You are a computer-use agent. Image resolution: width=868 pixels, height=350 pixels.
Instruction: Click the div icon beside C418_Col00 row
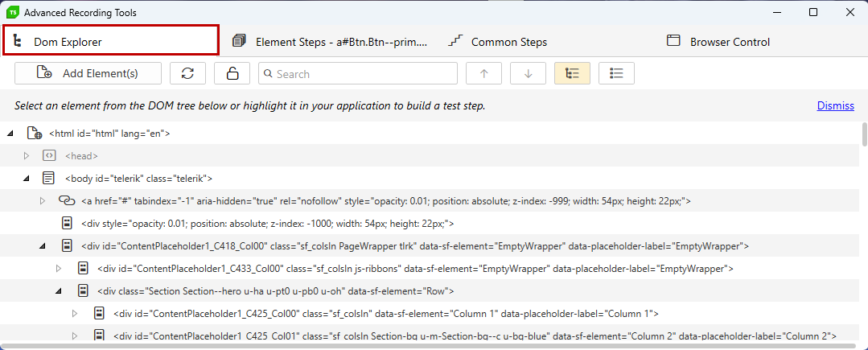(x=67, y=246)
